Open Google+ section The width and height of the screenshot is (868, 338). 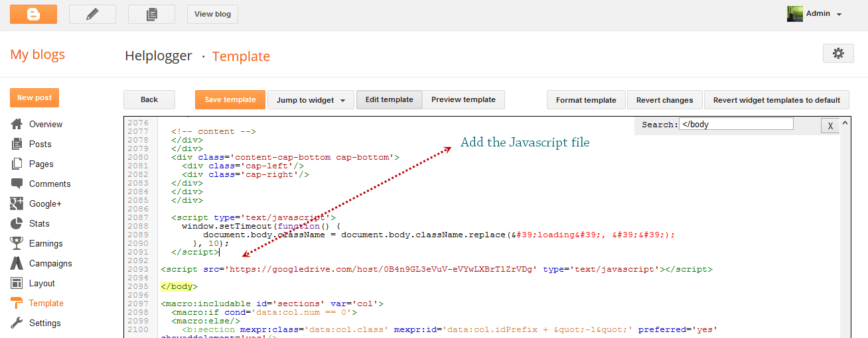pyautogui.click(x=45, y=203)
